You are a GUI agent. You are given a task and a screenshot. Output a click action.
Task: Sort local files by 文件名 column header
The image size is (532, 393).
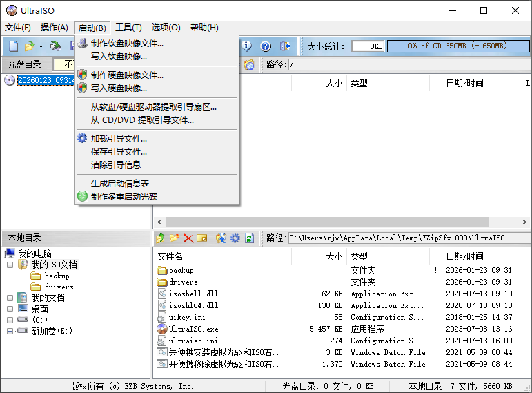click(223, 256)
